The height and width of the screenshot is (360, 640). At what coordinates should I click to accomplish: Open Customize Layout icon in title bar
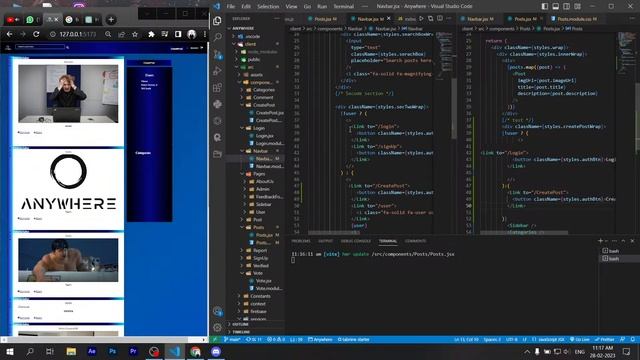578,6
